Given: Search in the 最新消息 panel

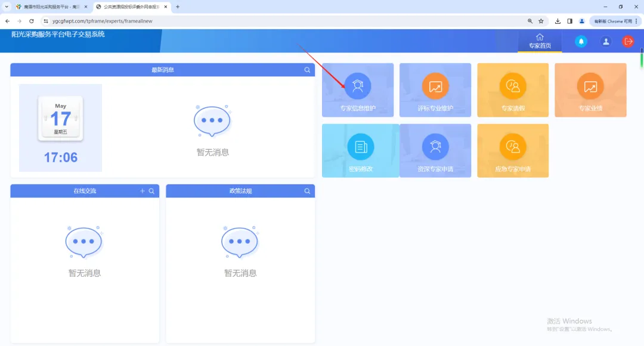Looking at the screenshot, I should [307, 70].
